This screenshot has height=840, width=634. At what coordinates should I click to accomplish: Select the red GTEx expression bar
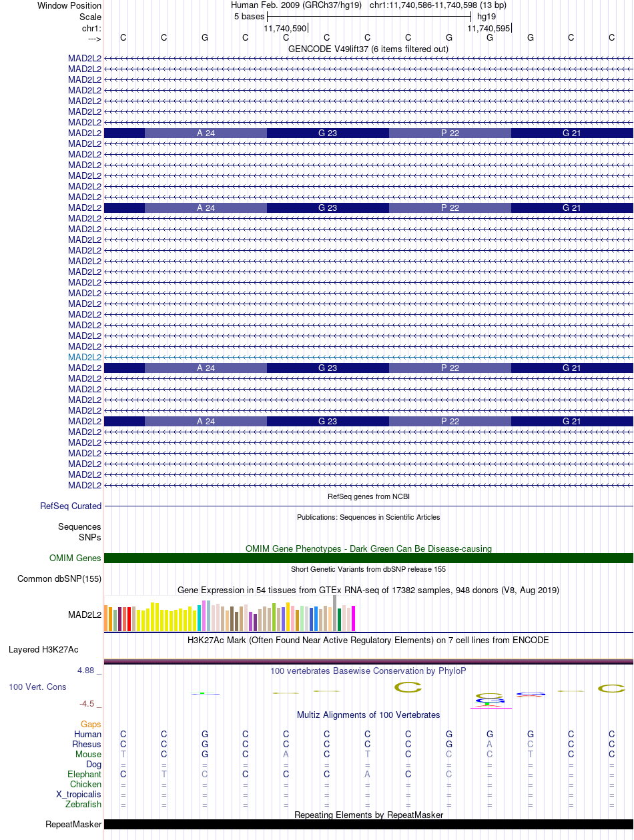tap(129, 619)
